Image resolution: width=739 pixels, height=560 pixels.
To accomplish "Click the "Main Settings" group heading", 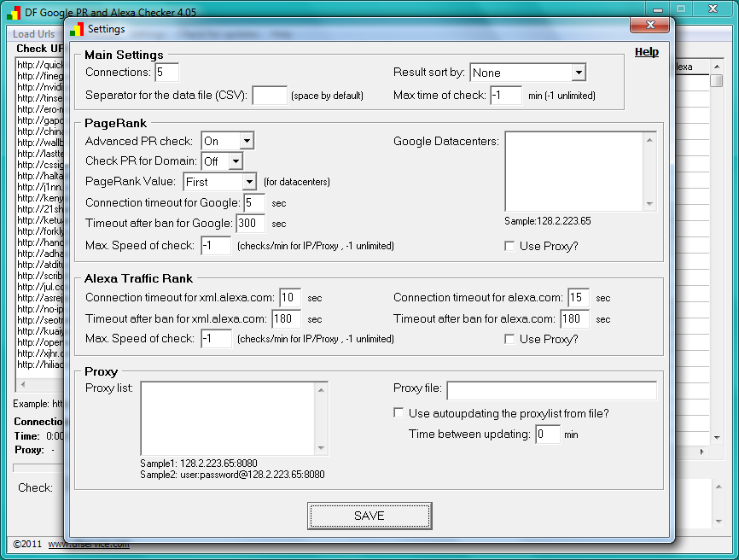I will pyautogui.click(x=124, y=55).
